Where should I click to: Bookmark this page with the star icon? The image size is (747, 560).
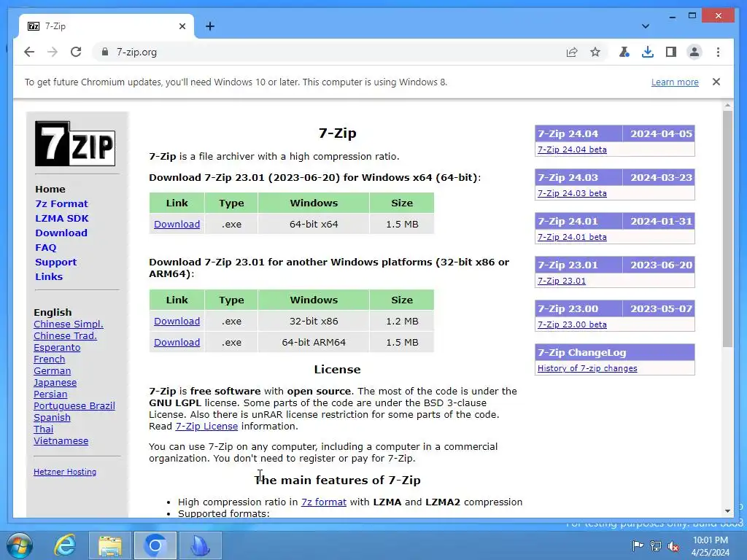point(595,52)
